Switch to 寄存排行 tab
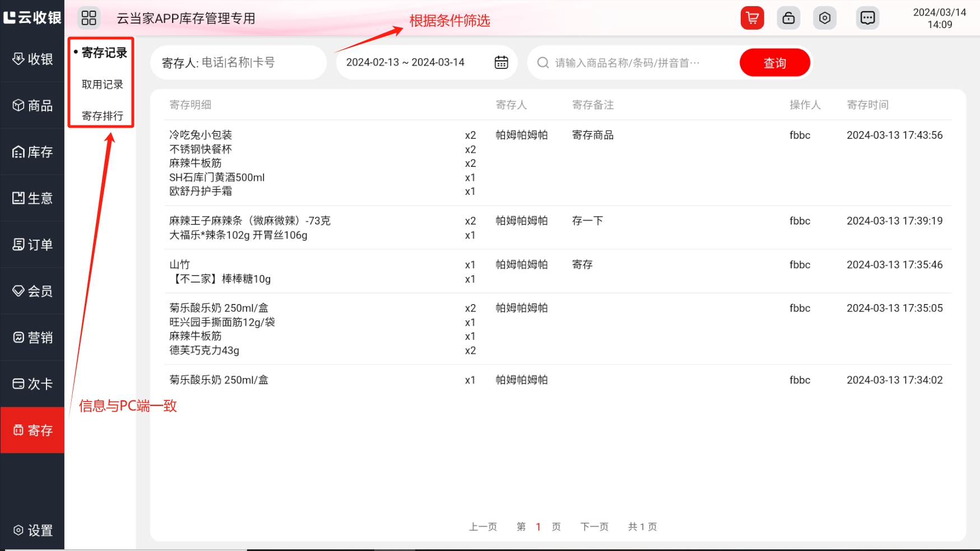Image resolution: width=980 pixels, height=551 pixels. click(x=102, y=116)
